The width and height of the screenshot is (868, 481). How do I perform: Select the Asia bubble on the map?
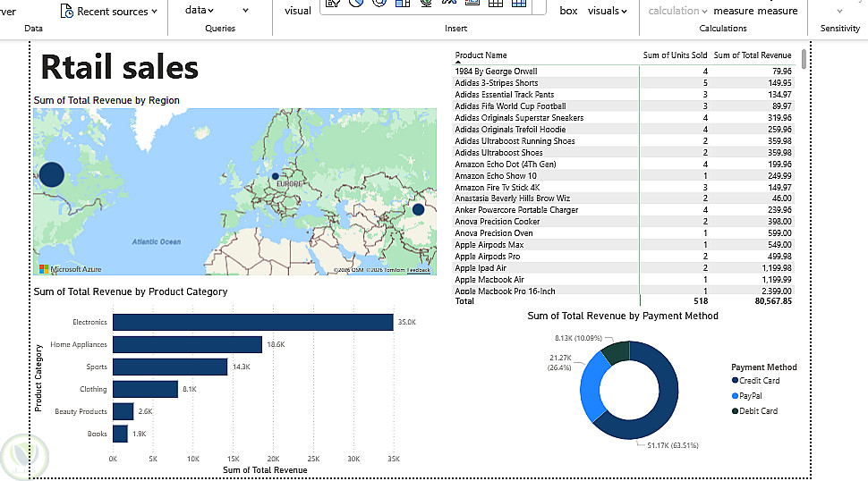418,209
